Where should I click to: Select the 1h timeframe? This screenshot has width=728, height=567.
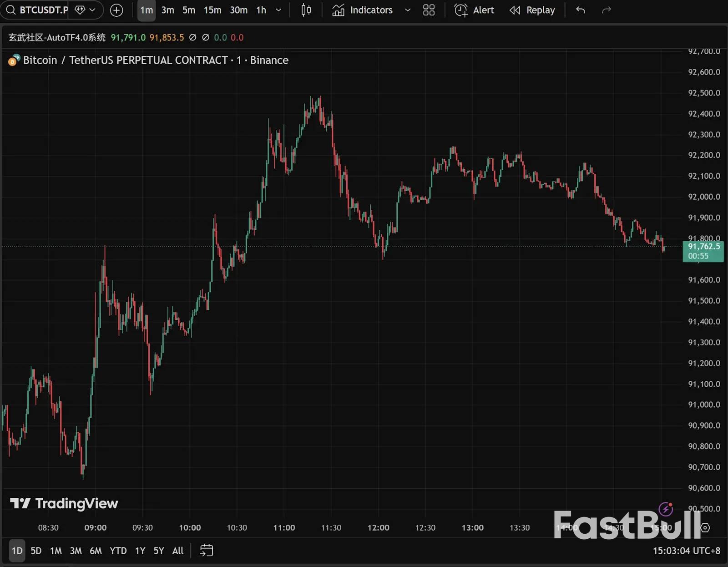point(261,10)
